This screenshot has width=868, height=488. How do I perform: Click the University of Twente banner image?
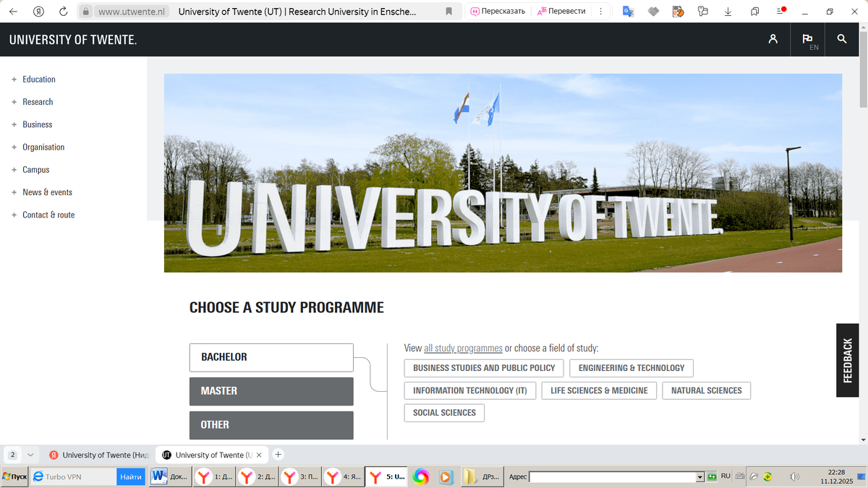point(503,173)
